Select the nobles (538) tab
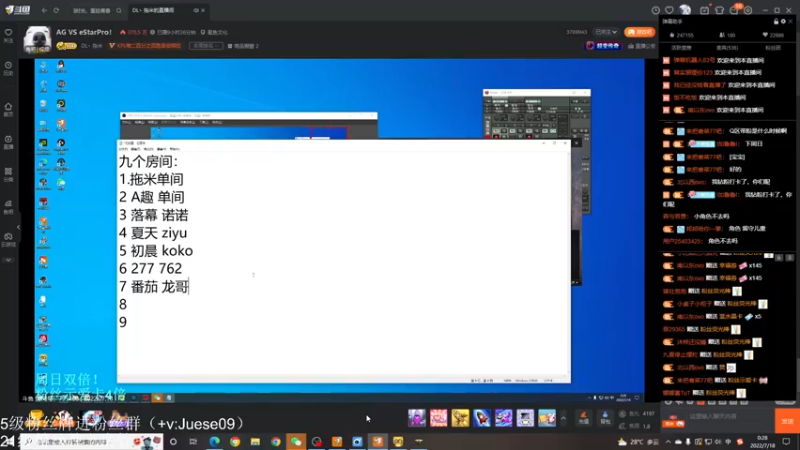 click(727, 47)
